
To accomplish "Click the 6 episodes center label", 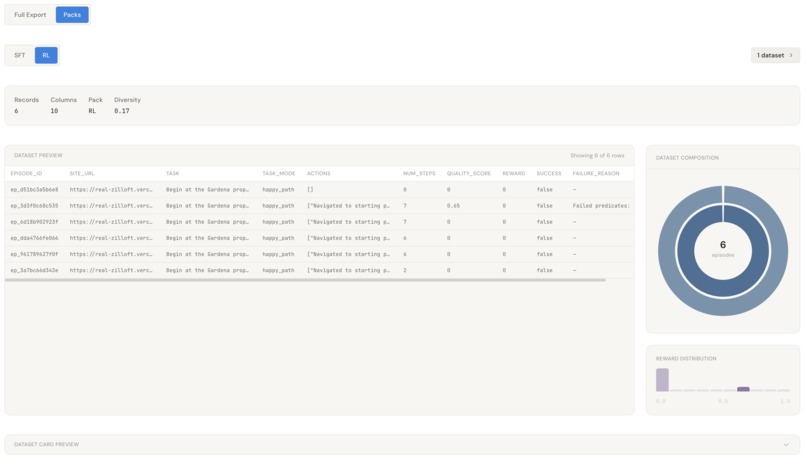I will (723, 248).
